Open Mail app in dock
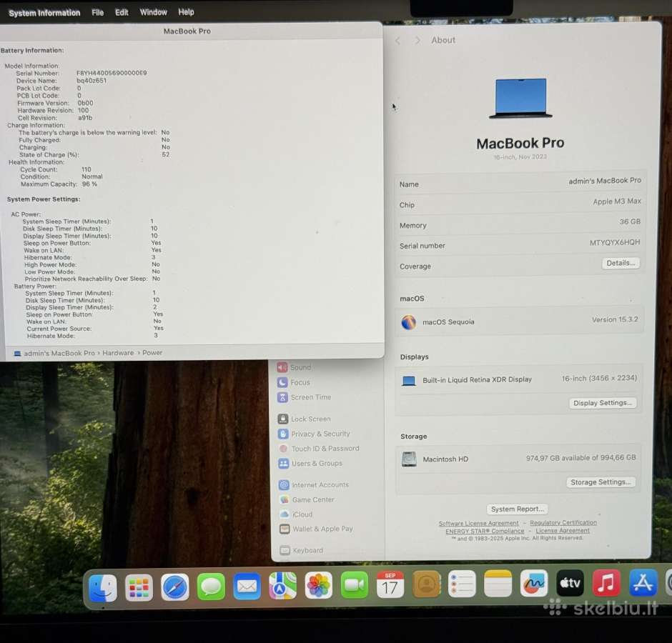Image resolution: width=672 pixels, height=643 pixels. point(247,586)
